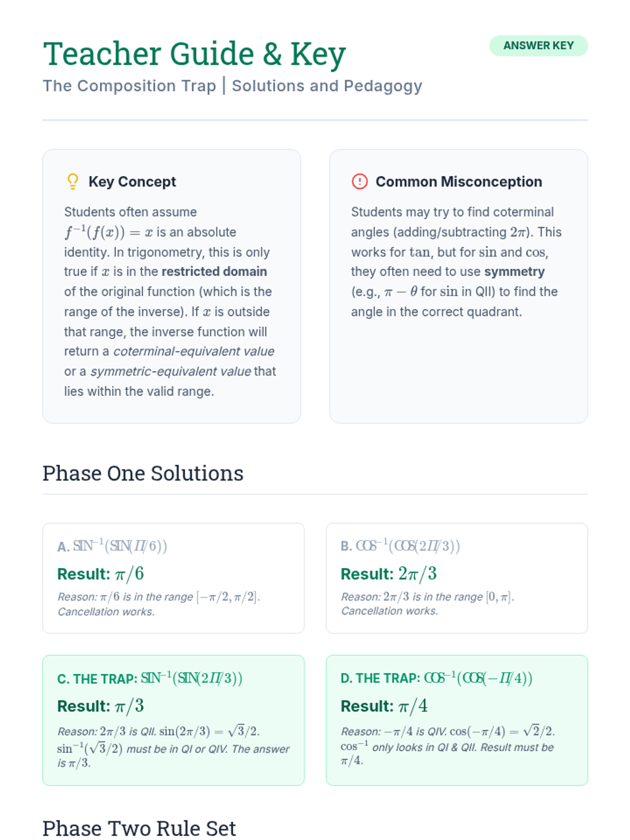
Task: Click the Phase Two Rule Set heading
Action: pyautogui.click(x=139, y=828)
